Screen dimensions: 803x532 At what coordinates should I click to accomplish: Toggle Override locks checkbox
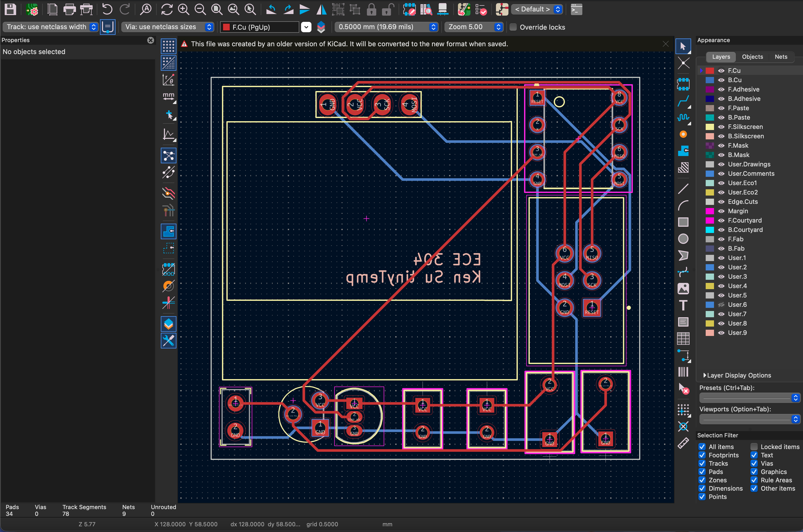pos(513,27)
